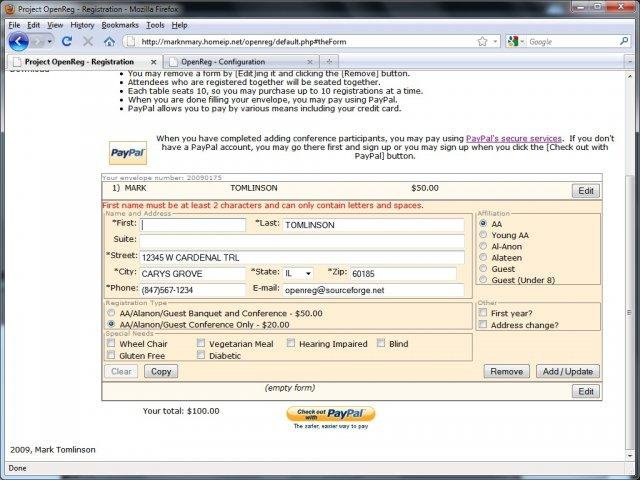Viewport: 640px width, 480px height.
Task: Open the Tools menu
Action: pyautogui.click(x=156, y=25)
